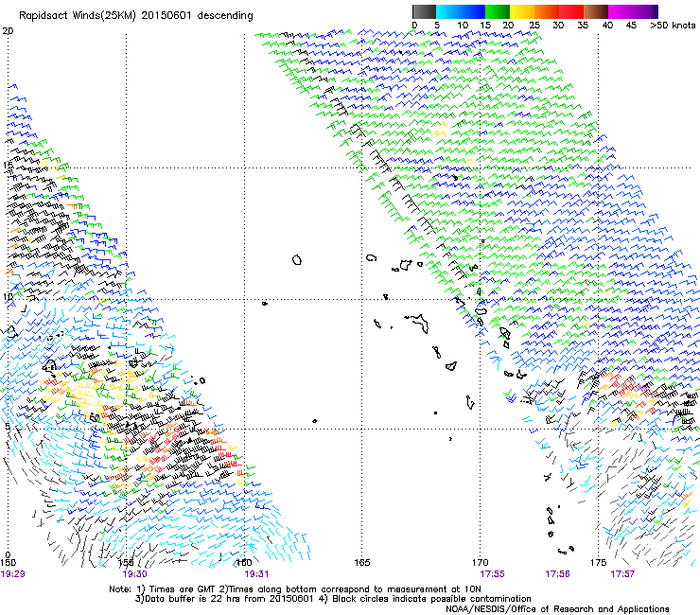Click the longitude label '160'
Viewport: 700px width, 615px height.
pos(244,562)
